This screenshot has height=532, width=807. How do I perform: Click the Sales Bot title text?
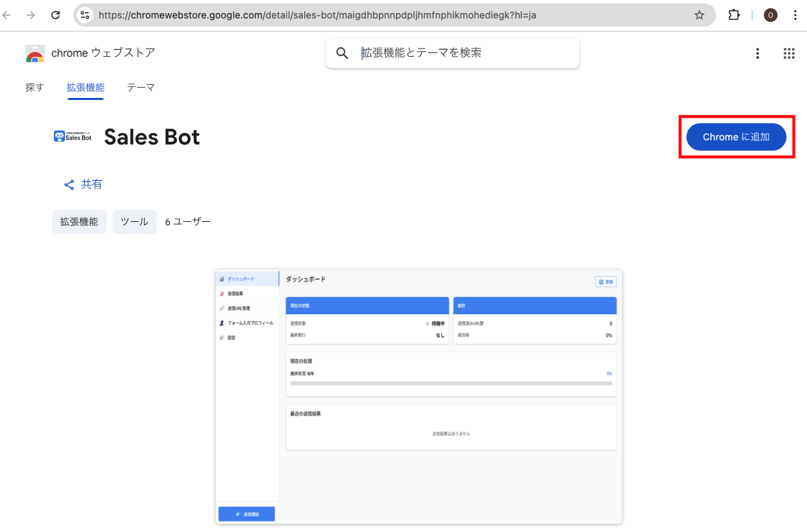[152, 137]
